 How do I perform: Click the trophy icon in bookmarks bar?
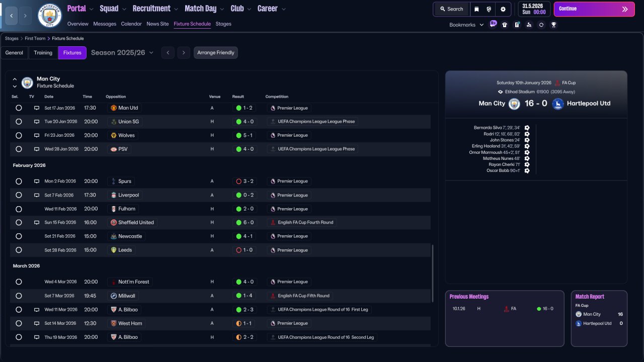553,25
